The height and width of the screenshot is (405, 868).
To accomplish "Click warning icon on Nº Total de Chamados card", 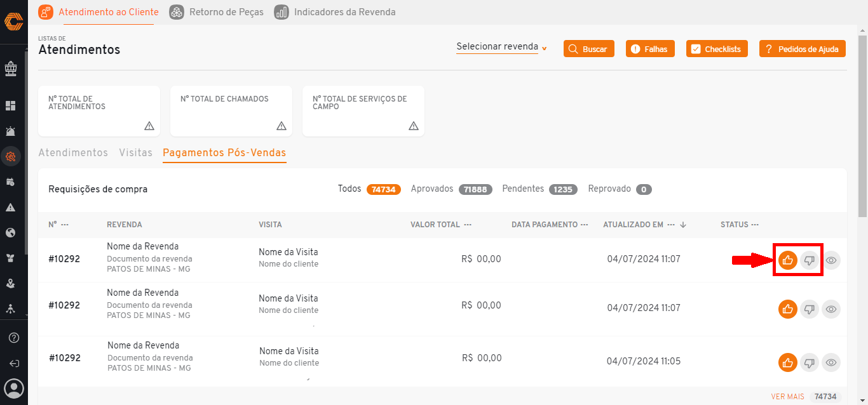I will (281, 126).
